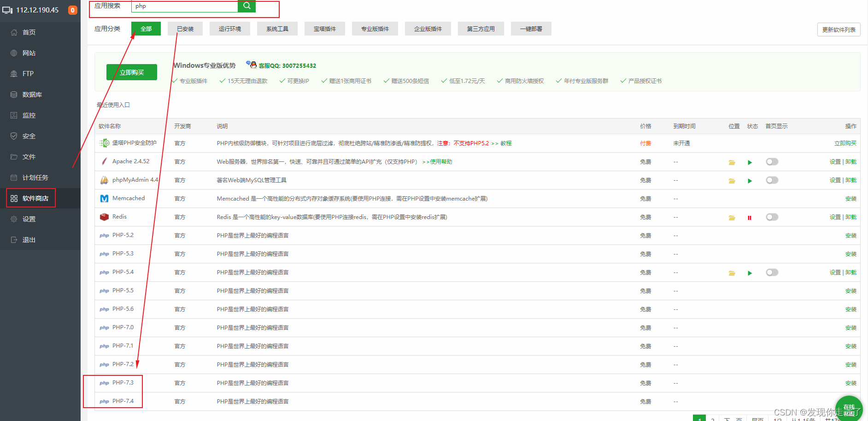Click 安装 for PHP-7.0
868x421 pixels.
851,328
